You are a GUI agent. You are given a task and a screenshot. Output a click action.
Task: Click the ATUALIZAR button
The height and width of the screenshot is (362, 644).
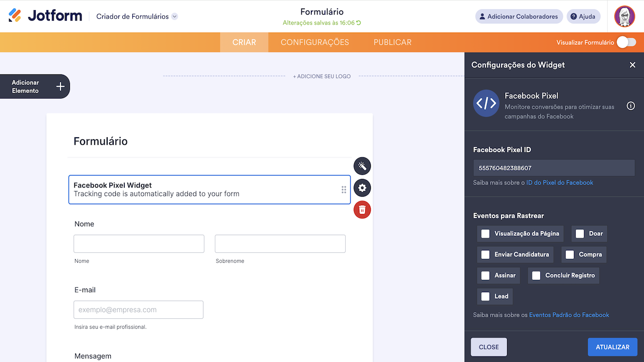612,347
